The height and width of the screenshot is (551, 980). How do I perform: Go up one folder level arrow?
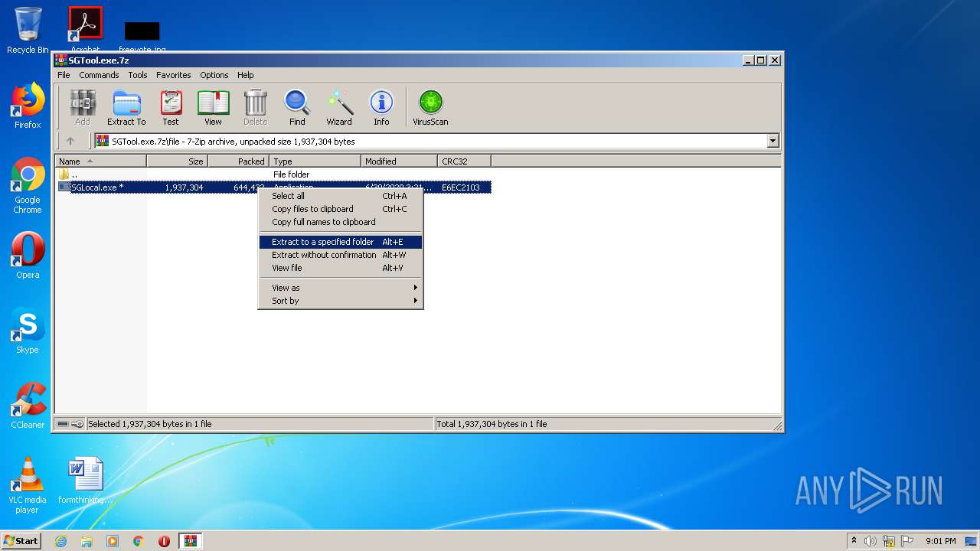click(x=70, y=141)
